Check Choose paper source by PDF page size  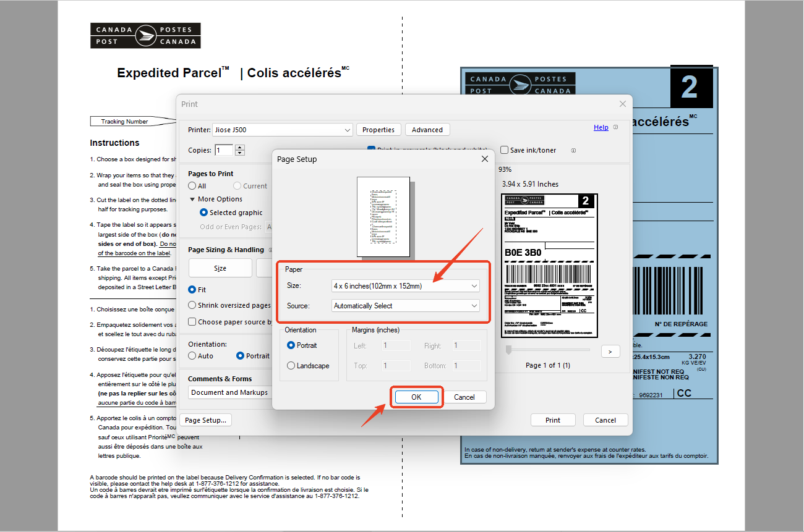click(192, 321)
